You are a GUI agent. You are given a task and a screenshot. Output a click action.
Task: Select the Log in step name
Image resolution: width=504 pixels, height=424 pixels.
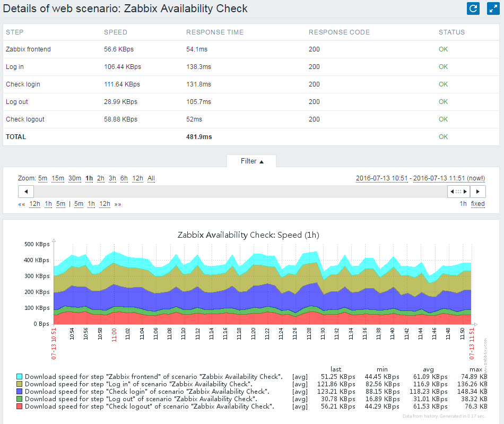coord(15,67)
